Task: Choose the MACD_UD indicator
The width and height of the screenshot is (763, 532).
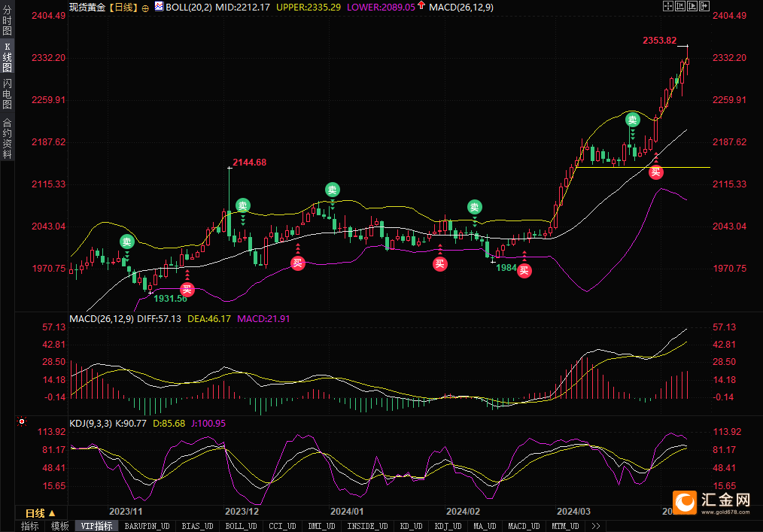Action: 524,526
